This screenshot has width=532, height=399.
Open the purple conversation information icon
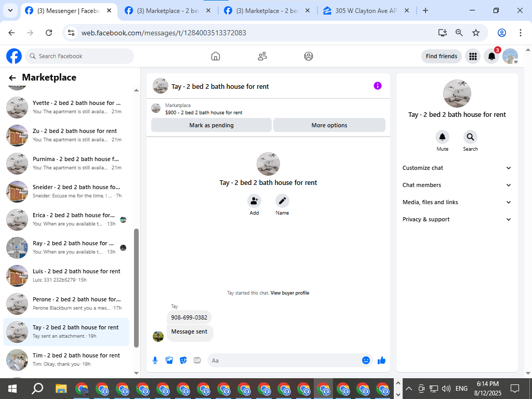pyautogui.click(x=378, y=86)
